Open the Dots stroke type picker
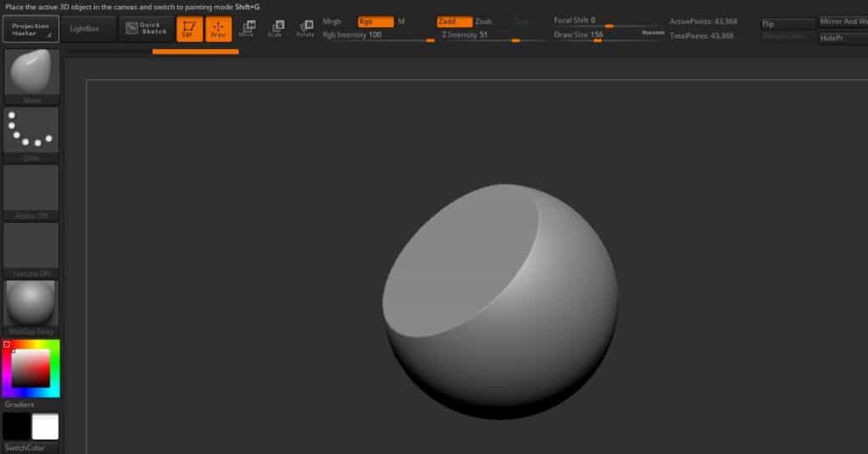 [31, 135]
